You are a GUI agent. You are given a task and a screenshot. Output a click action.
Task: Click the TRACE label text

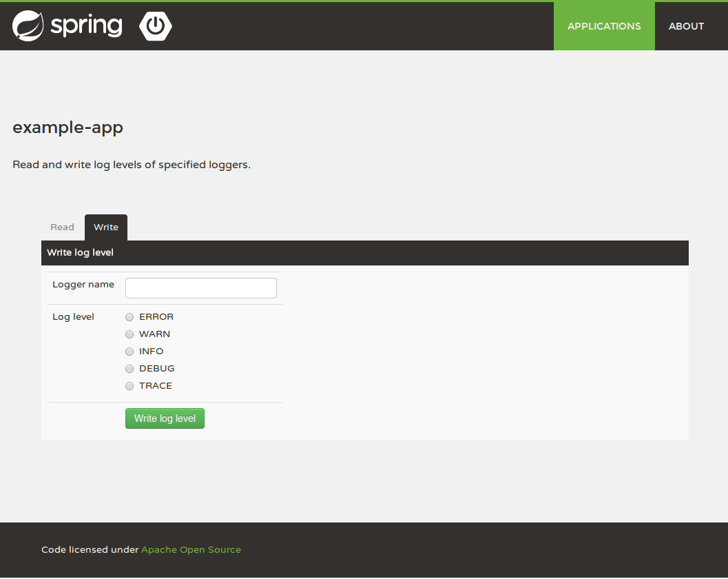(x=156, y=386)
